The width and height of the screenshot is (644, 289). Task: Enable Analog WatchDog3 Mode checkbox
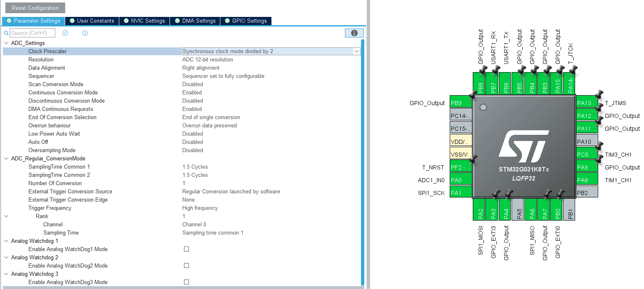click(186, 282)
